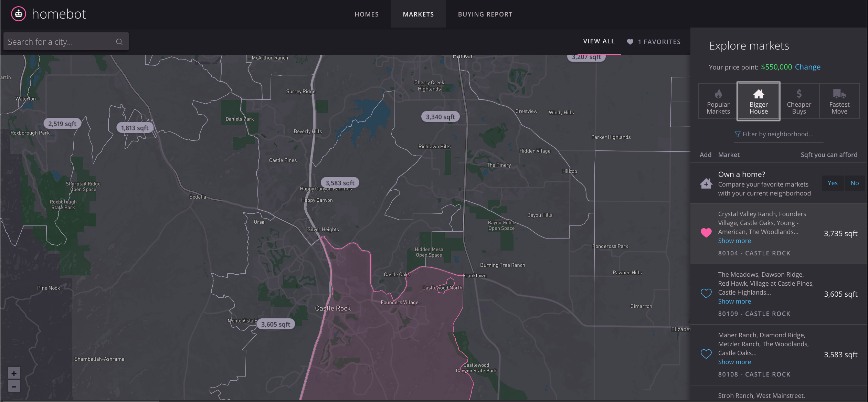
Task: Unfavorite the 80104 Castle Rock market heart
Action: click(706, 233)
